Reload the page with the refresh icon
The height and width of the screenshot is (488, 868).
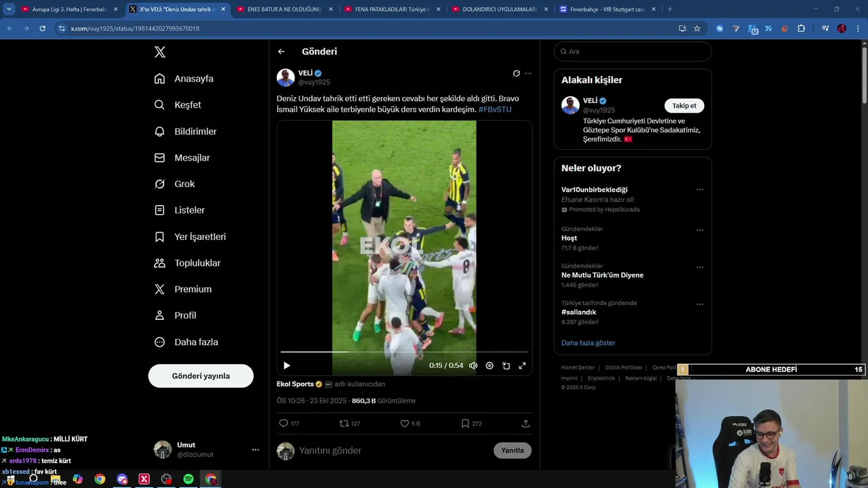click(42, 28)
